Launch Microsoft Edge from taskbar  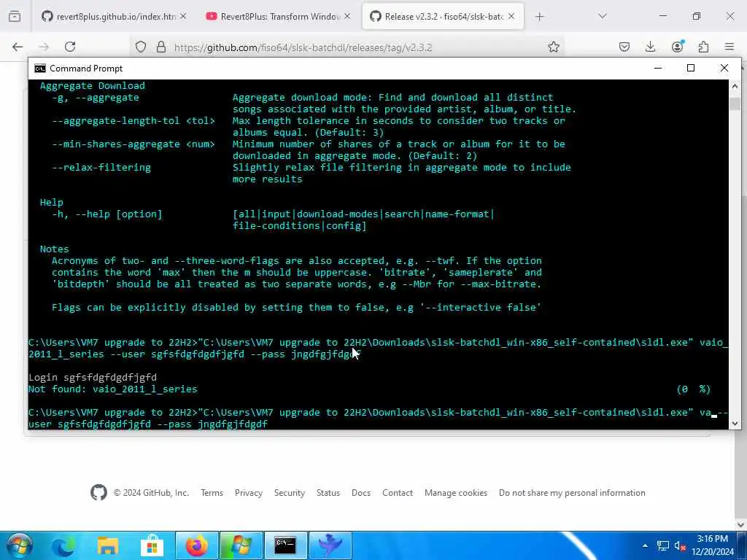coord(63,545)
